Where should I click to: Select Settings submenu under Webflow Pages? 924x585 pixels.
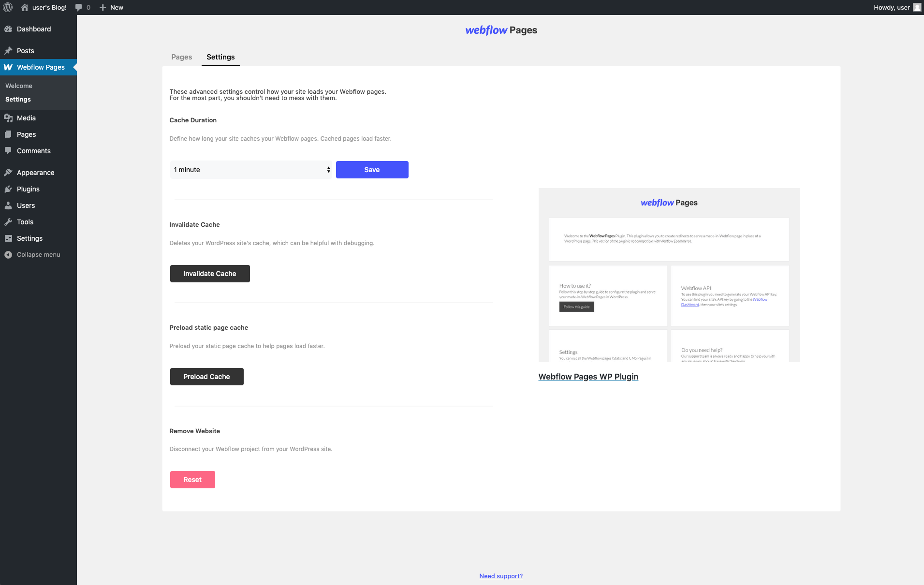click(18, 99)
